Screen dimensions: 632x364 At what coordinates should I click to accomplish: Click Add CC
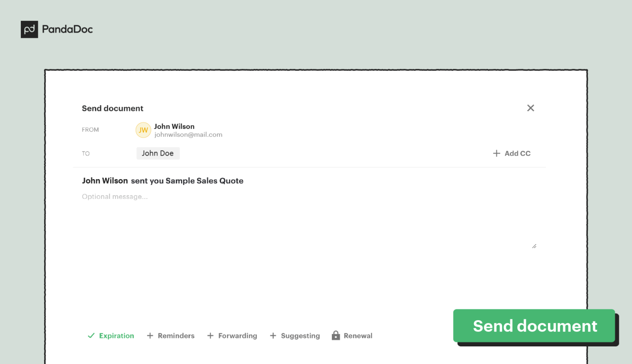pos(511,153)
